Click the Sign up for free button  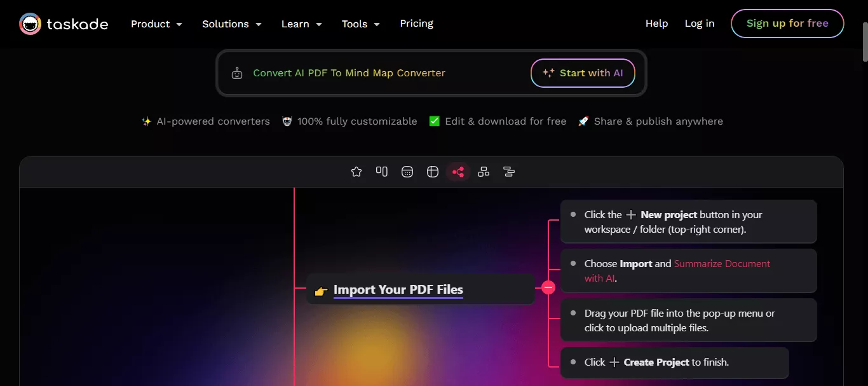(x=787, y=23)
